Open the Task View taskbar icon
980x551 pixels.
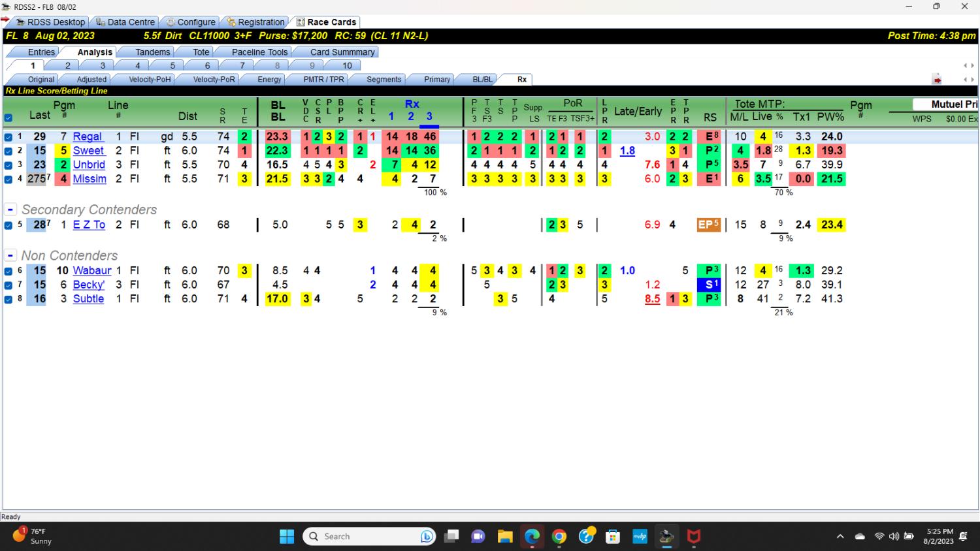coord(451,537)
